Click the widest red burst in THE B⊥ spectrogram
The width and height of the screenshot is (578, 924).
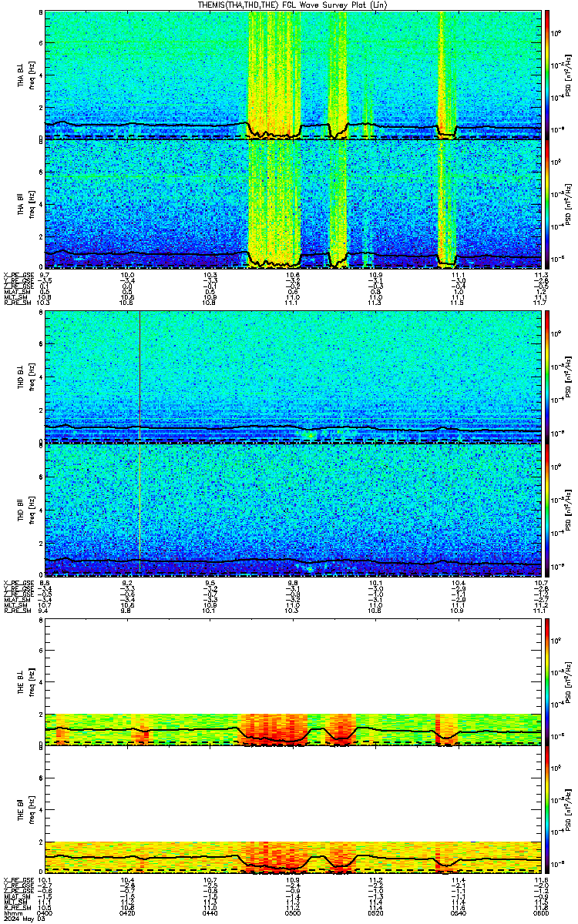click(274, 729)
